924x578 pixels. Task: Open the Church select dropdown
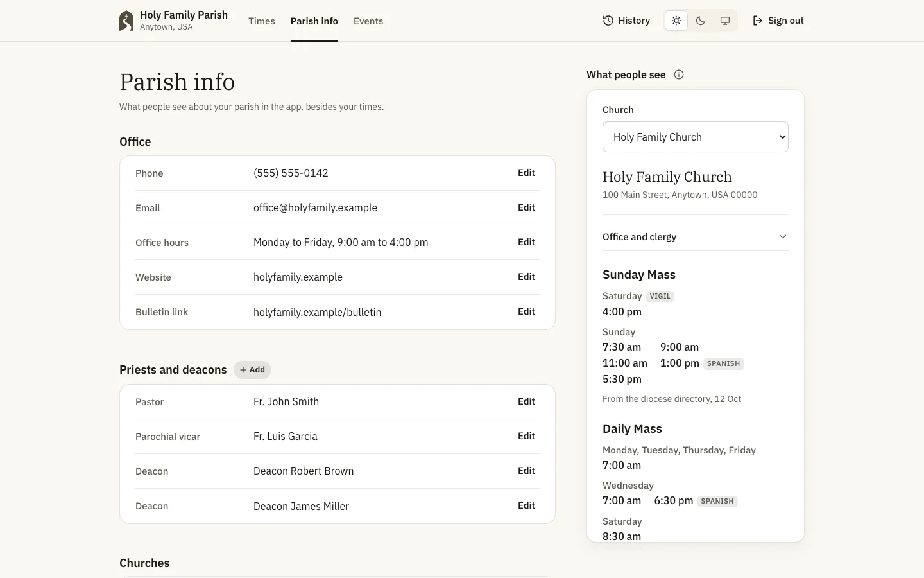pyautogui.click(x=696, y=137)
